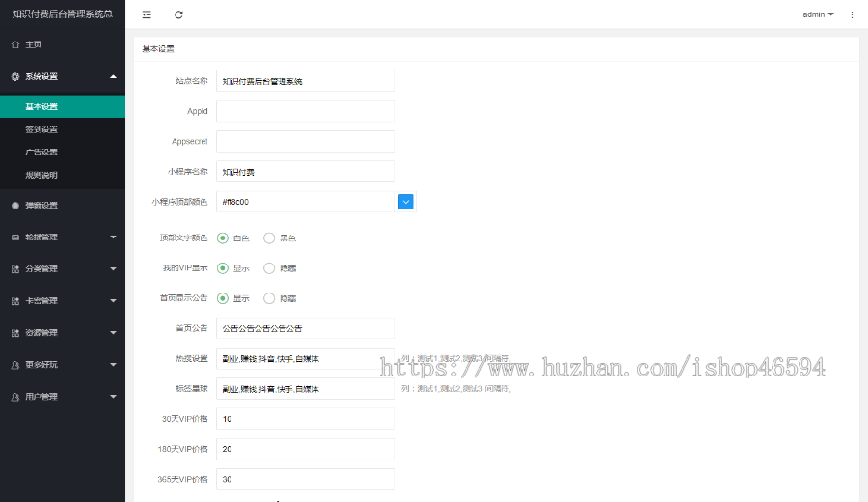Screen dimensions: 868x502
Task: Click the 站点名称 input field
Action: click(x=306, y=81)
